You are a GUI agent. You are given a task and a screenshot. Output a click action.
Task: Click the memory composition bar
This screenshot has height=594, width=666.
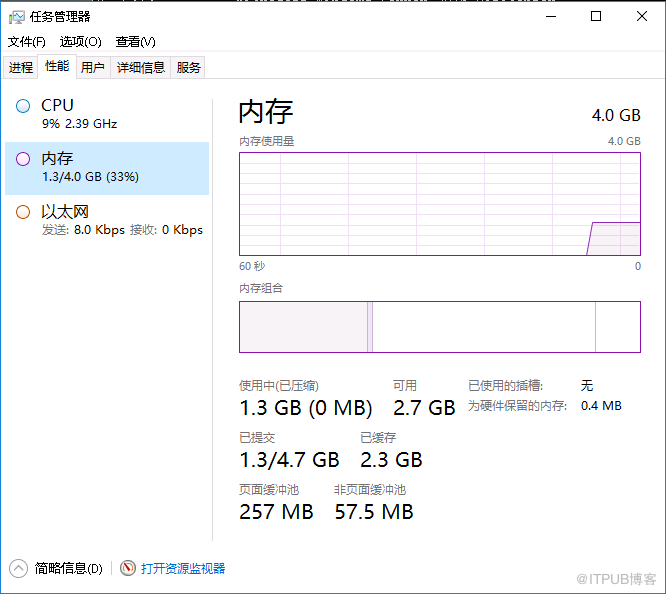click(439, 327)
